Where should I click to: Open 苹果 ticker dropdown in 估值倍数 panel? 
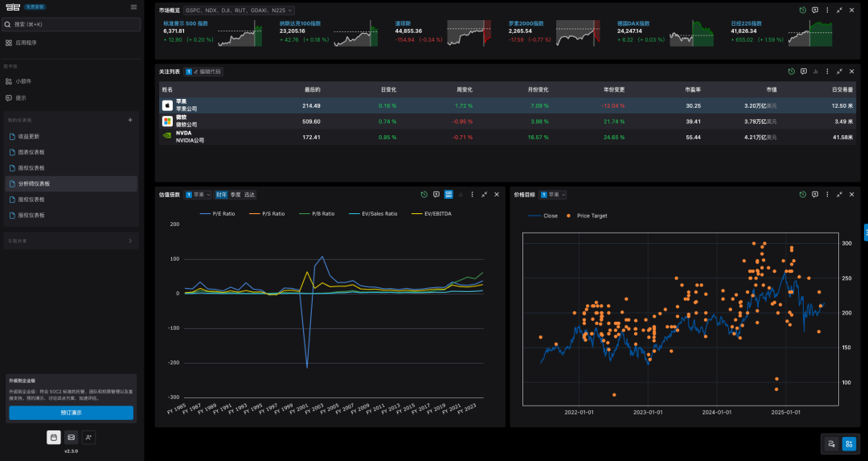coord(198,195)
